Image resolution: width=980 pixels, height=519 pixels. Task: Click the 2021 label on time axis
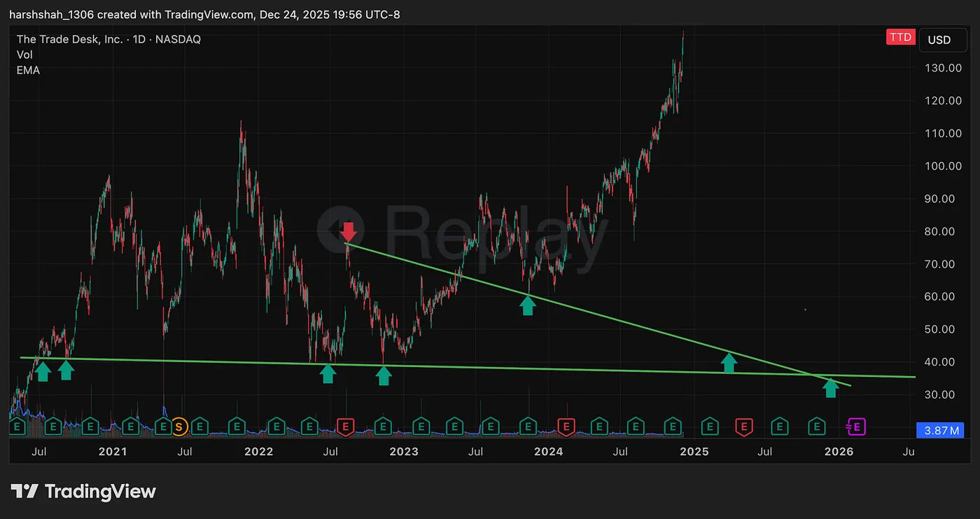click(113, 452)
